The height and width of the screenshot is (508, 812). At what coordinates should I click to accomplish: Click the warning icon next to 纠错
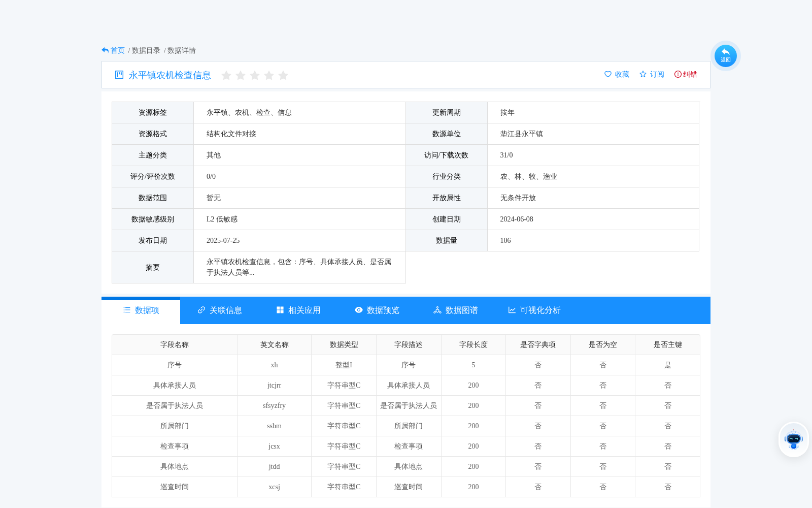(678, 74)
